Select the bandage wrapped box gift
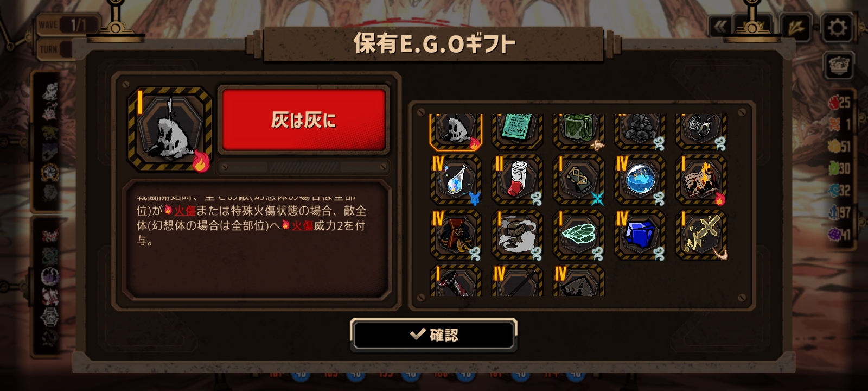Image resolution: width=868 pixels, height=391 pixels. [x=578, y=180]
